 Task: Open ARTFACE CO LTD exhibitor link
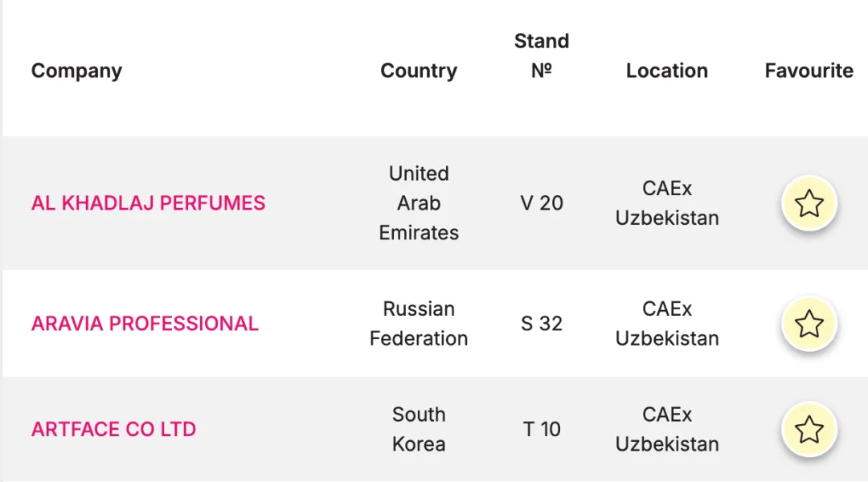(x=113, y=430)
